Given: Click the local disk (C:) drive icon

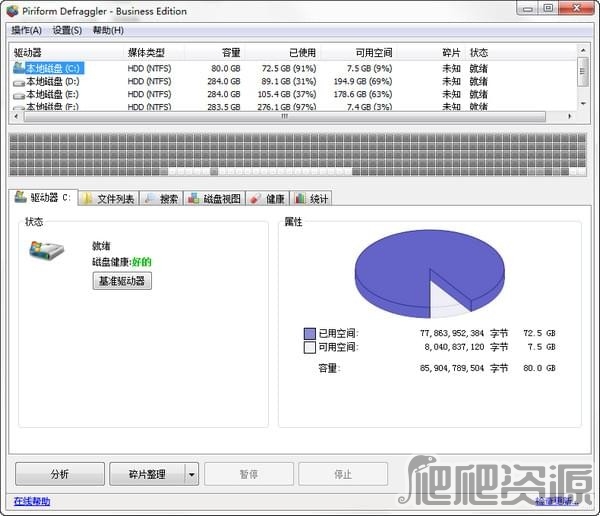Looking at the screenshot, I should pyautogui.click(x=19, y=68).
